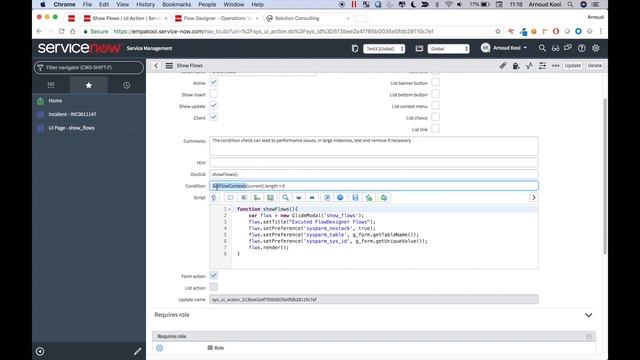Open the UI Page show_flows favorite
Screen dimensions: 640x360
coord(71,128)
